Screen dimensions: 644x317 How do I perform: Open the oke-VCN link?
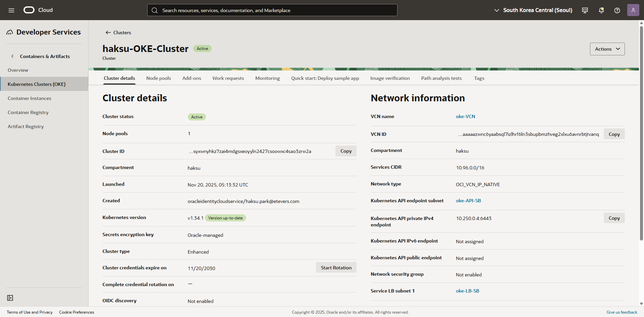[x=465, y=116]
